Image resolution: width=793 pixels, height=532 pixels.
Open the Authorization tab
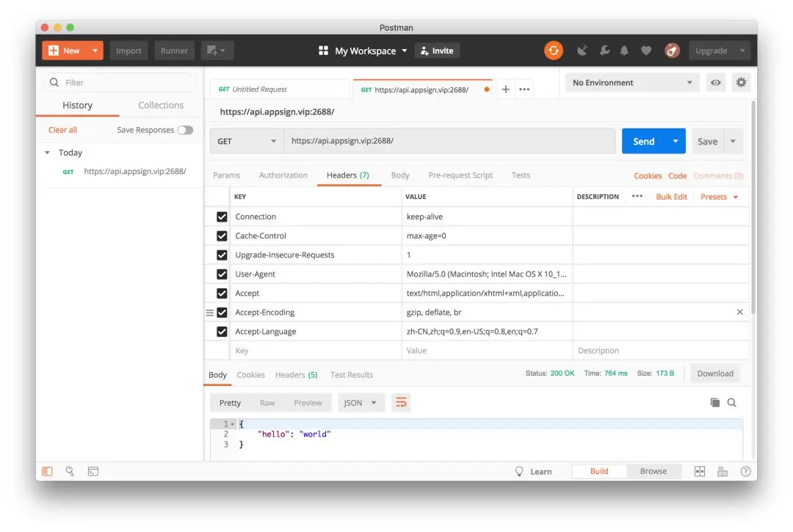pyautogui.click(x=283, y=175)
